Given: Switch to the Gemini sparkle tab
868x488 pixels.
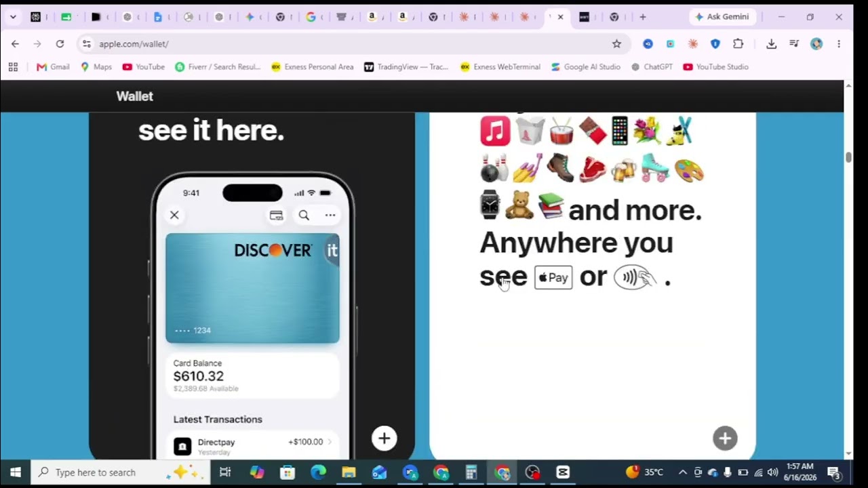Looking at the screenshot, I should (250, 17).
